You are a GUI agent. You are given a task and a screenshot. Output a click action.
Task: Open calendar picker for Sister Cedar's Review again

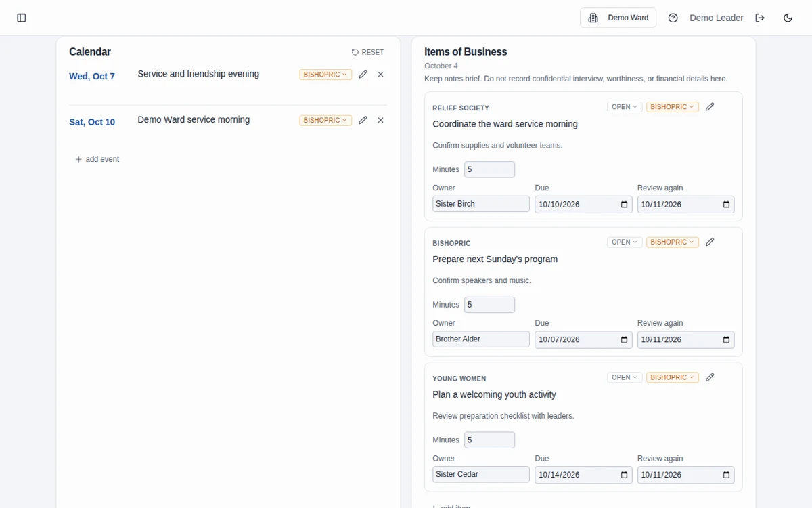point(726,475)
